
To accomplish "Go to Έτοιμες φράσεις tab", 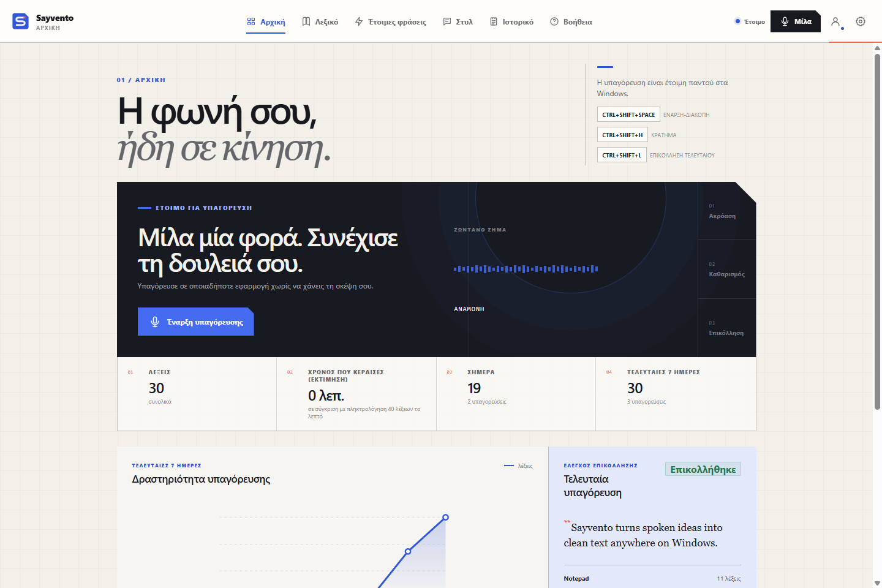I will [x=391, y=22].
